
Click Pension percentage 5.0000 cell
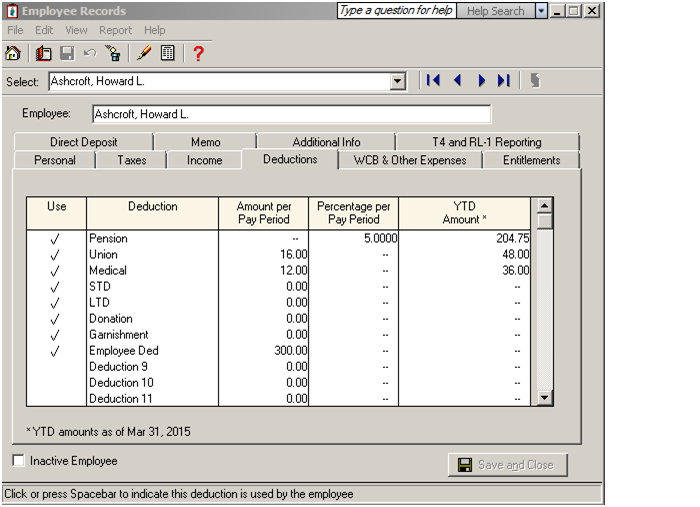click(354, 239)
